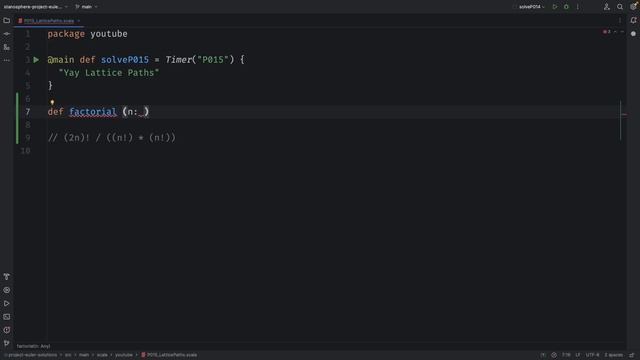Image resolution: width=640 pixels, height=360 pixels.
Task: Open the Build tool window hammer icon
Action: click(7, 277)
